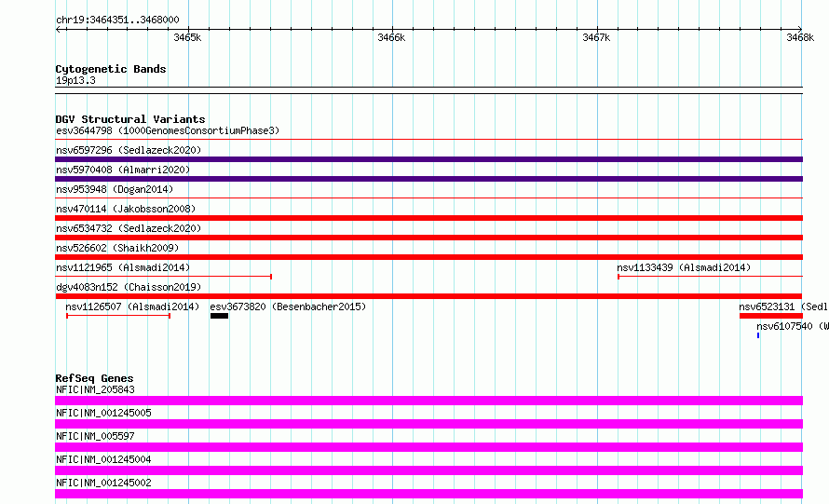
Task: Open variant label nsv5970408 (Almarri2020)
Action: (x=123, y=170)
